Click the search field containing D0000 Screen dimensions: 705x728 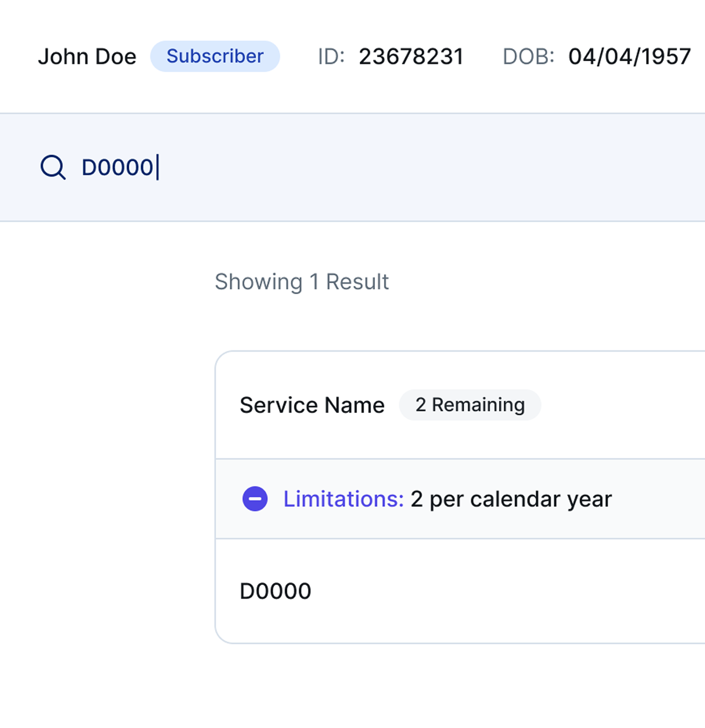pos(352,167)
